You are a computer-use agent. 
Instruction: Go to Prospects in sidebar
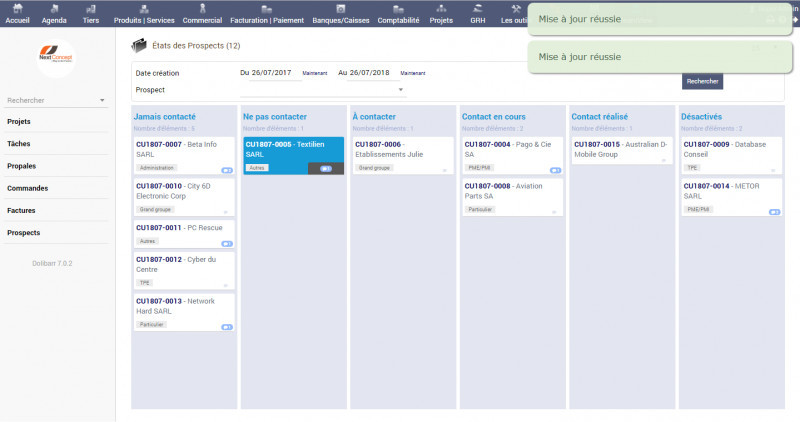point(23,233)
